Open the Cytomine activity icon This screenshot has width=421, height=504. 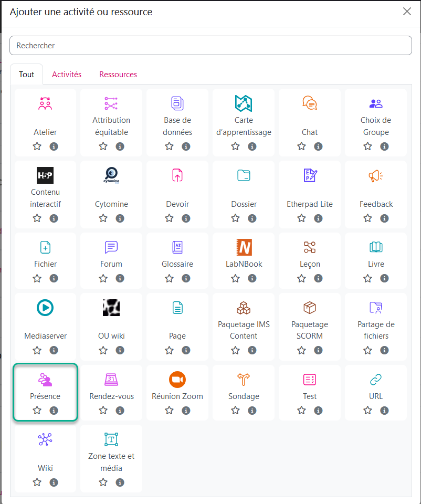coord(111,175)
